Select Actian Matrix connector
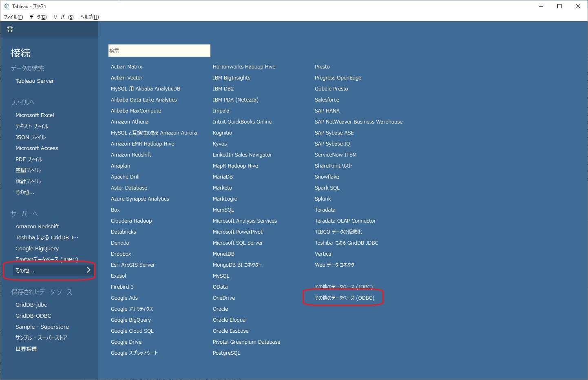Screen dimensions: 588x380 pyautogui.click(x=126, y=67)
